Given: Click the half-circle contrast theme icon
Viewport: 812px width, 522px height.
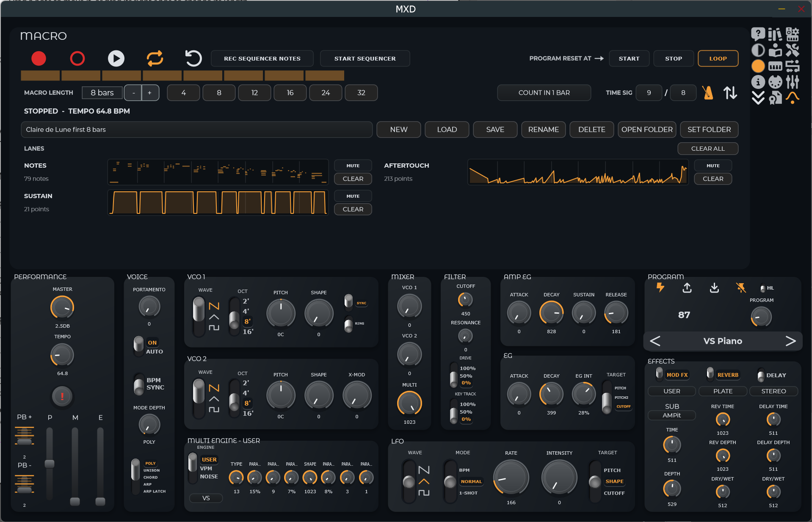Looking at the screenshot, I should pos(758,50).
